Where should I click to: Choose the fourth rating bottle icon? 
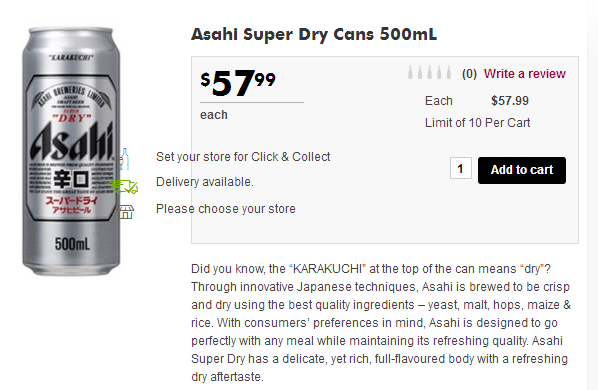[439, 72]
